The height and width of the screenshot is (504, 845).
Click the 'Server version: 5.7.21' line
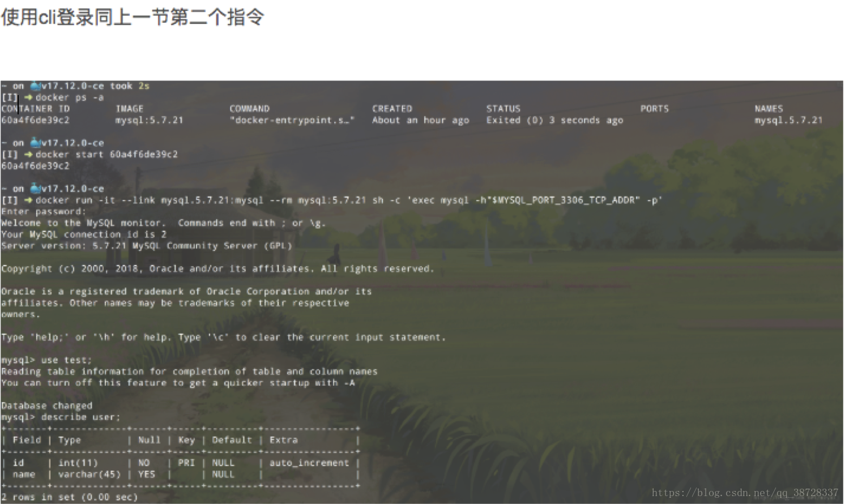147,246
